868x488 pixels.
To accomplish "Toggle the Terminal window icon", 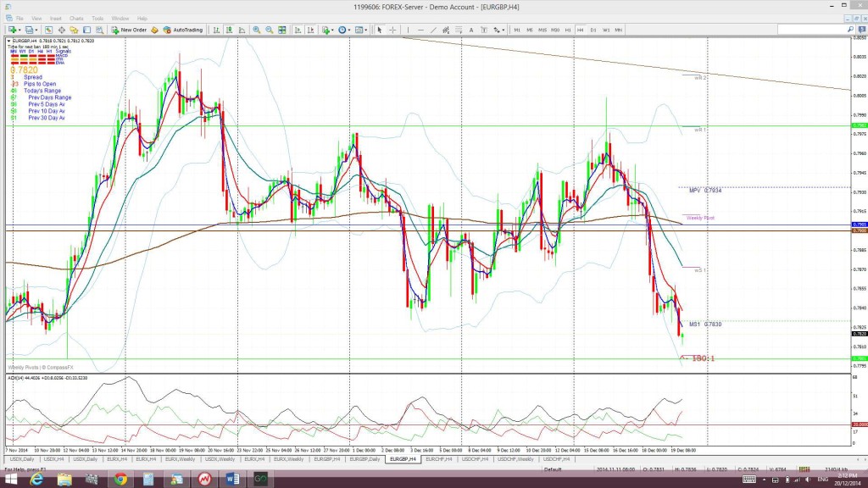I will (x=87, y=30).
